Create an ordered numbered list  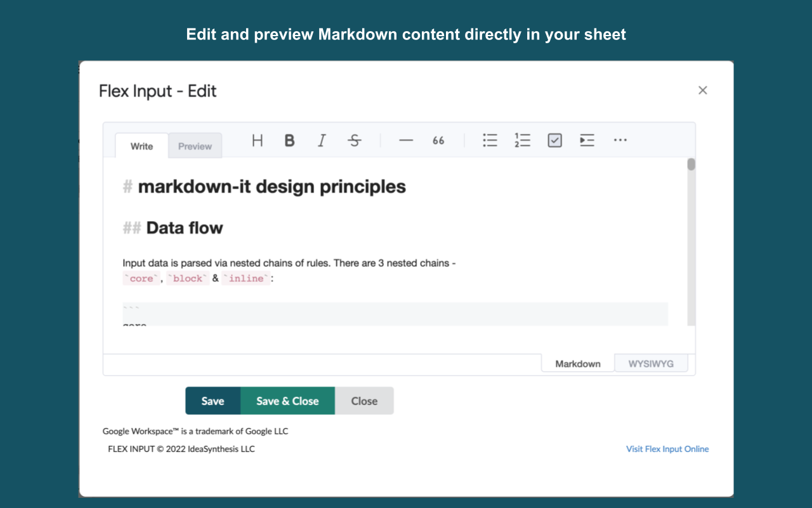tap(522, 140)
